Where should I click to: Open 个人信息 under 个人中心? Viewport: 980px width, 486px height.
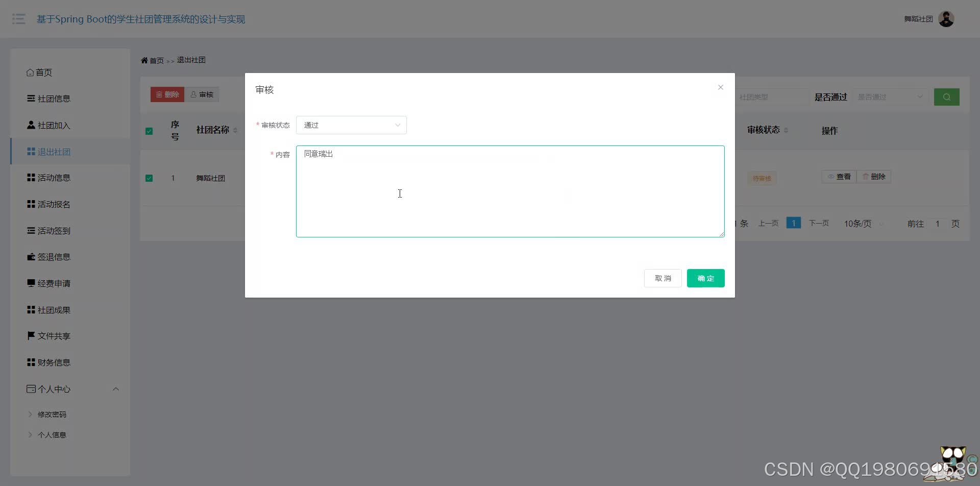(52, 435)
